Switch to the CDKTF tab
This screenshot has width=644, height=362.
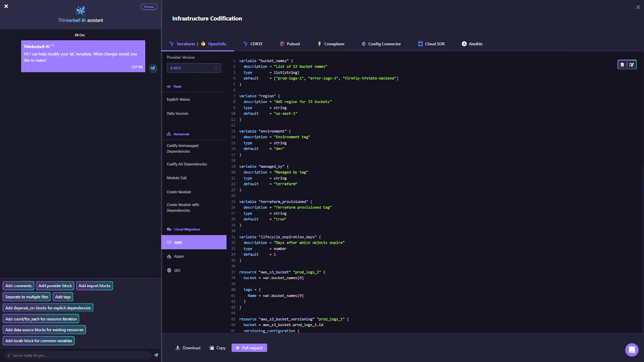(x=253, y=44)
